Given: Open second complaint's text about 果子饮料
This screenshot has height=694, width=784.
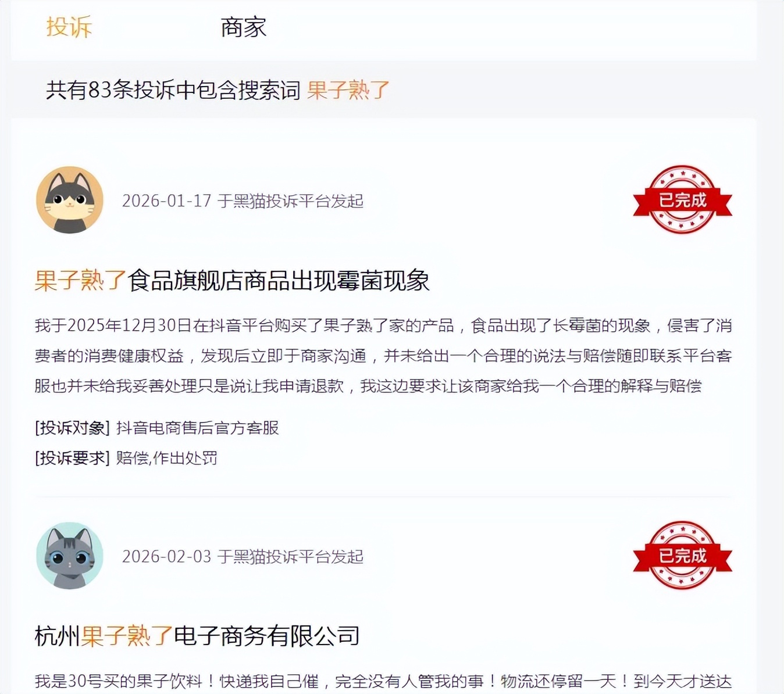Looking at the screenshot, I should [383, 681].
